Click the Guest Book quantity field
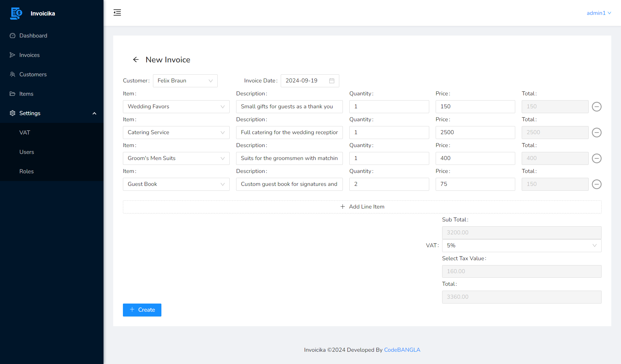The image size is (621, 364). pos(389,184)
